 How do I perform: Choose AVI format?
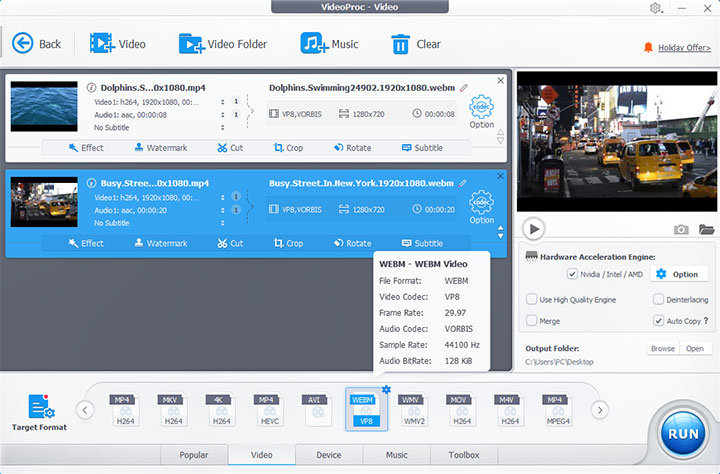(x=317, y=410)
